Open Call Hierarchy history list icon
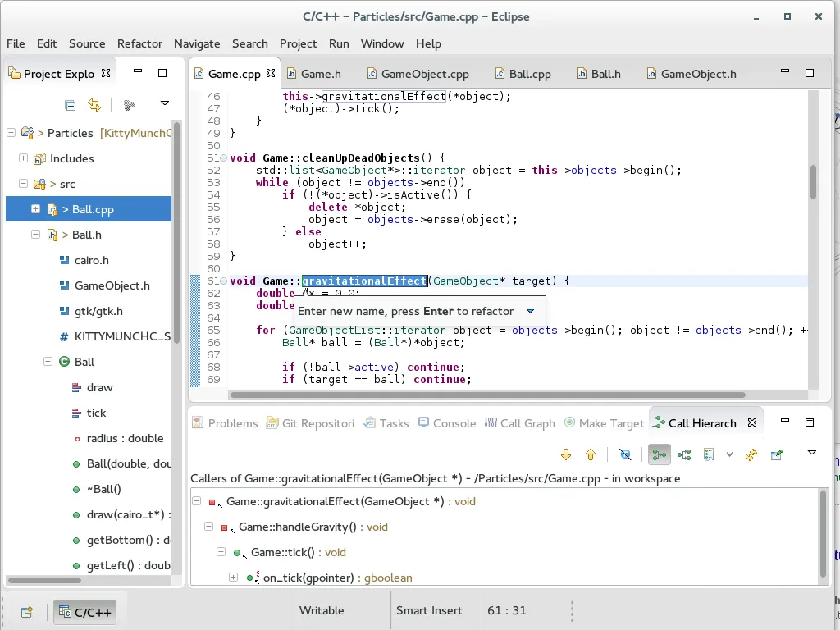This screenshot has height=630, width=840. point(709,454)
